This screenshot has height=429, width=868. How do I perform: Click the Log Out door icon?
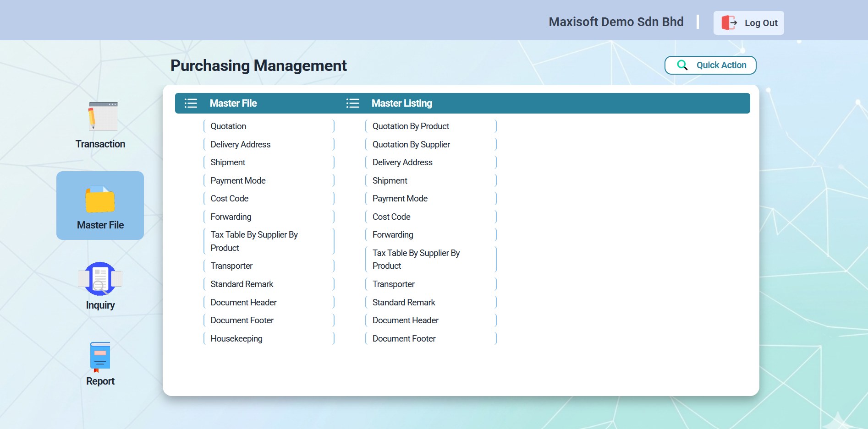[729, 22]
